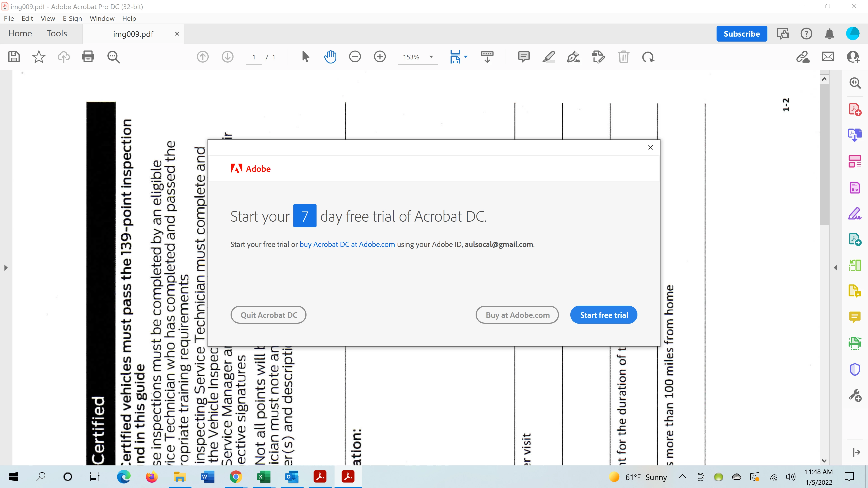The image size is (868, 488).
Task: Open buy Acrobat DC at Adobe.com link
Action: pyautogui.click(x=347, y=244)
